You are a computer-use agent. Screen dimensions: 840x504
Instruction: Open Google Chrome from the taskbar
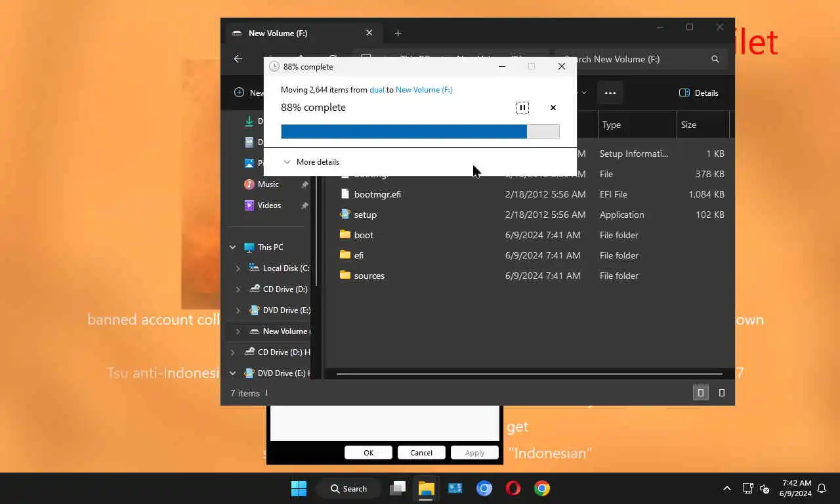coord(542,488)
